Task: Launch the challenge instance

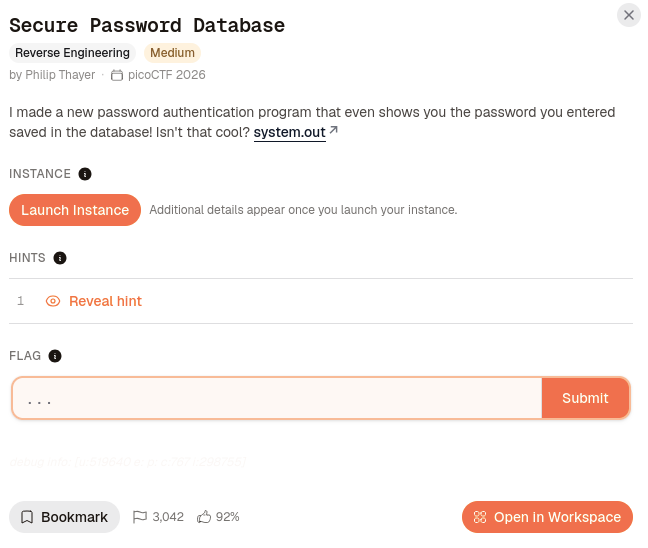Action: coord(75,210)
